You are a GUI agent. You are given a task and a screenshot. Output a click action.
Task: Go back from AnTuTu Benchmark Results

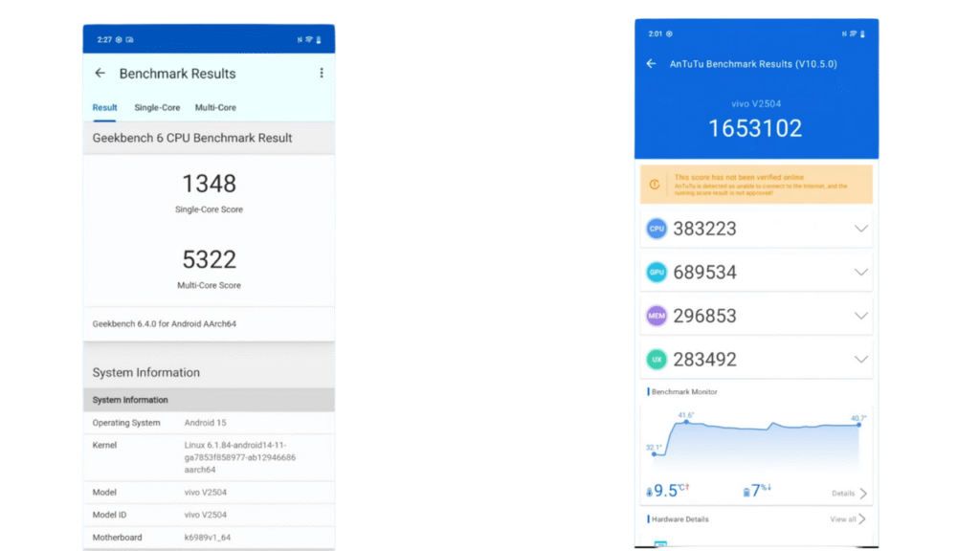coord(651,64)
